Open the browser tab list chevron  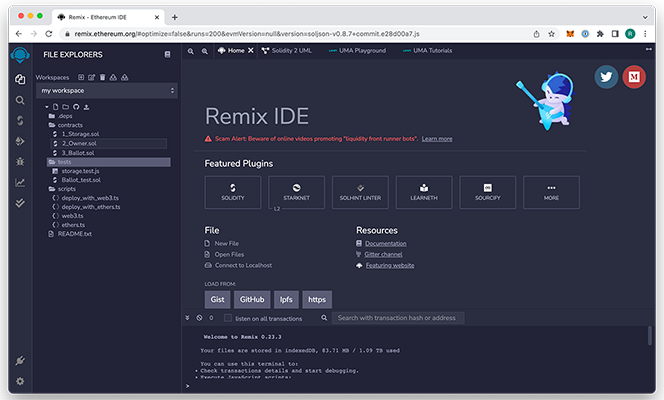pos(645,17)
